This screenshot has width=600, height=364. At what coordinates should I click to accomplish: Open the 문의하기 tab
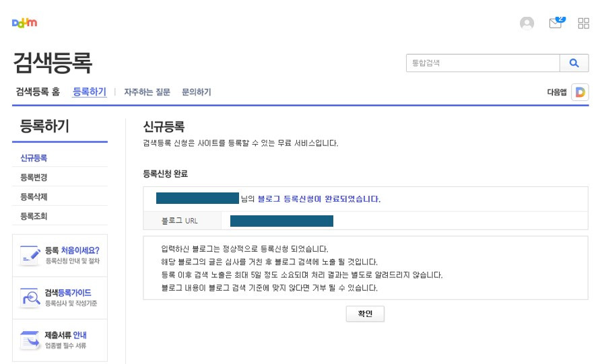point(197,92)
